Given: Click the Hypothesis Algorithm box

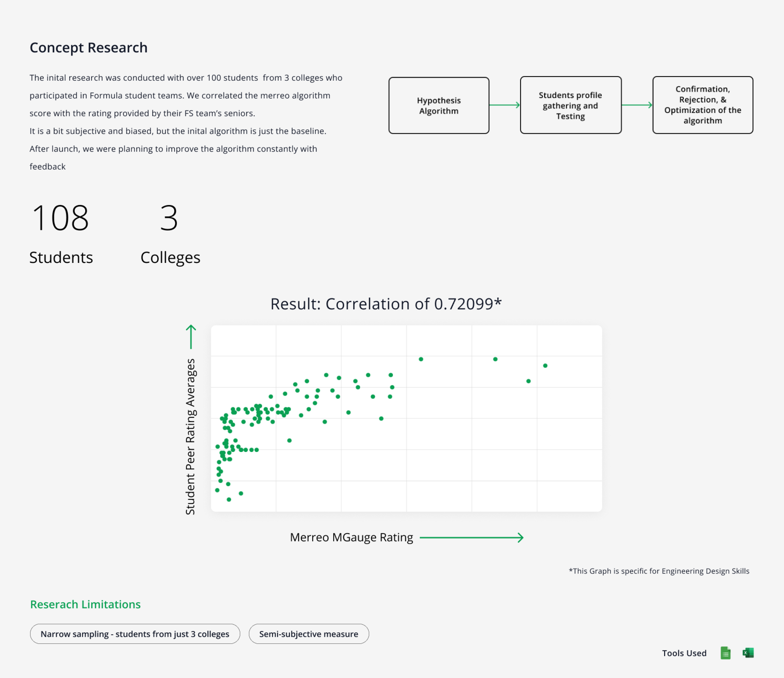Looking at the screenshot, I should click(438, 105).
